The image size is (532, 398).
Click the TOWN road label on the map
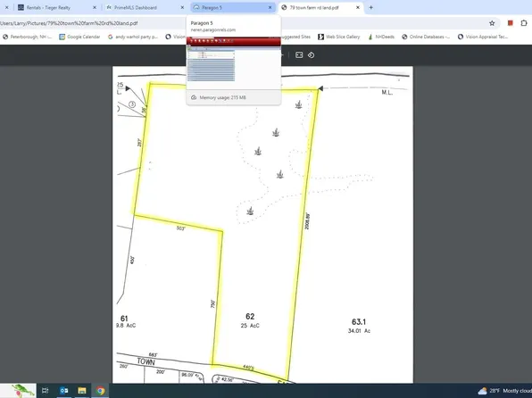click(x=145, y=361)
